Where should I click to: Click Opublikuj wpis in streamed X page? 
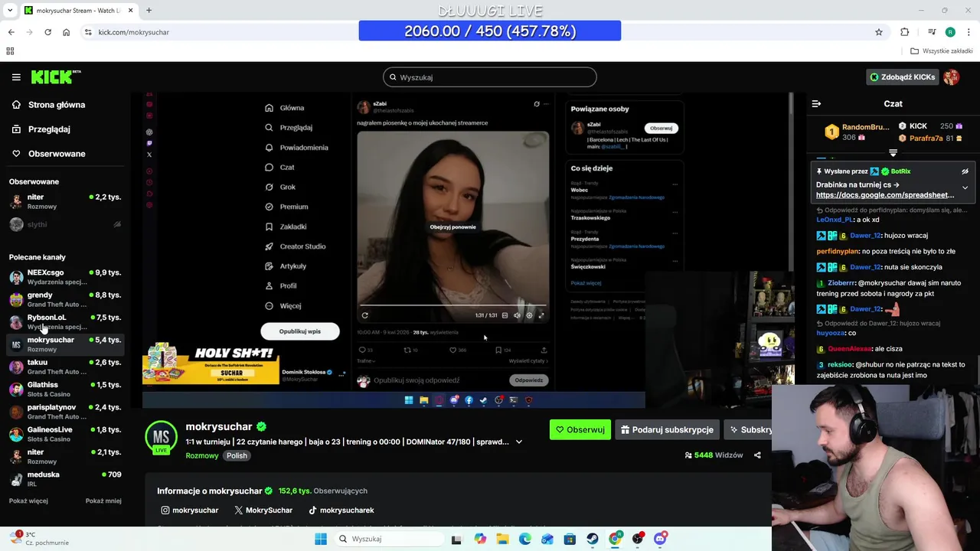point(300,331)
